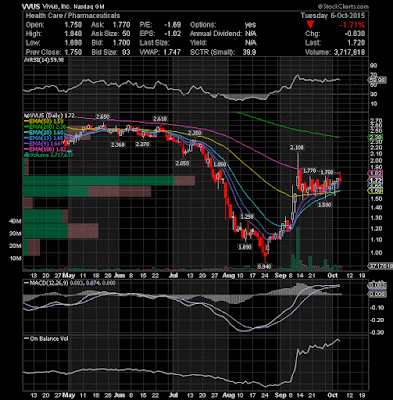This screenshot has width=393, height=400.
Task: Select the Annual Dividend N/A value
Action: coord(251,34)
